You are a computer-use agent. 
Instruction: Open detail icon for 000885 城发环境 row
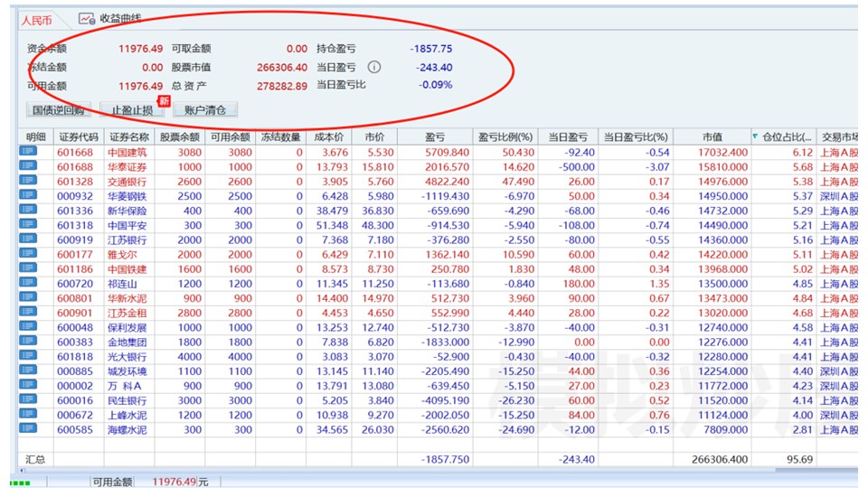pos(28,370)
